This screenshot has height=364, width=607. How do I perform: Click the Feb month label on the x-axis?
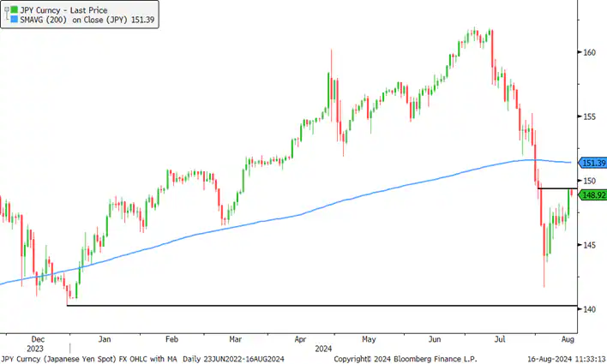pos(171,339)
